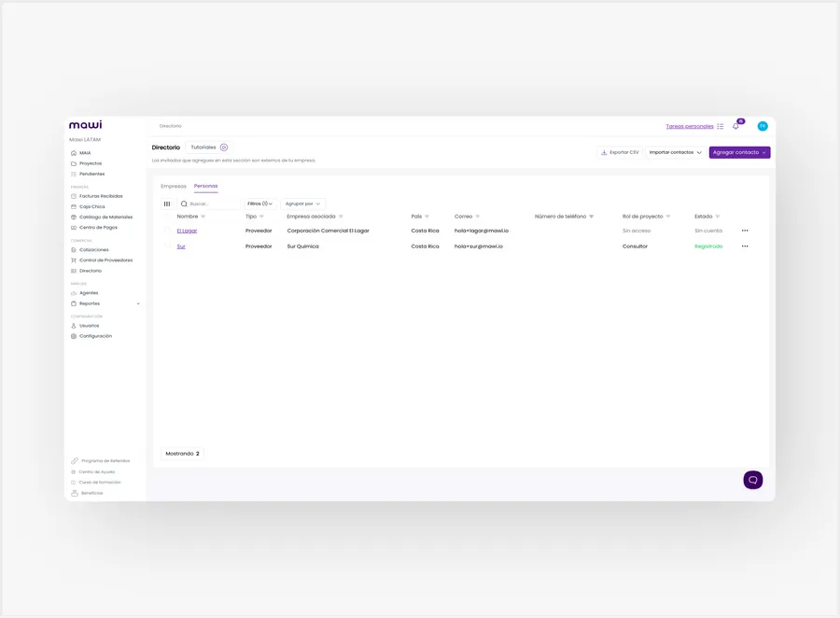Click the Caja Chica icon
840x618 pixels.
[74, 207]
